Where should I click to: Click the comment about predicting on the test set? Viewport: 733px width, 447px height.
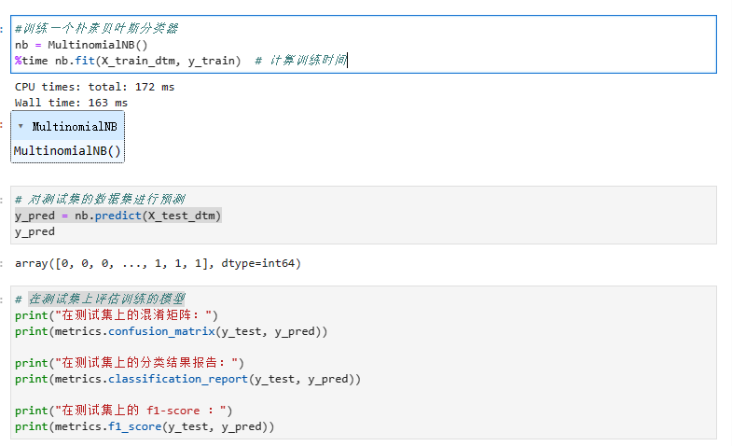(100, 200)
